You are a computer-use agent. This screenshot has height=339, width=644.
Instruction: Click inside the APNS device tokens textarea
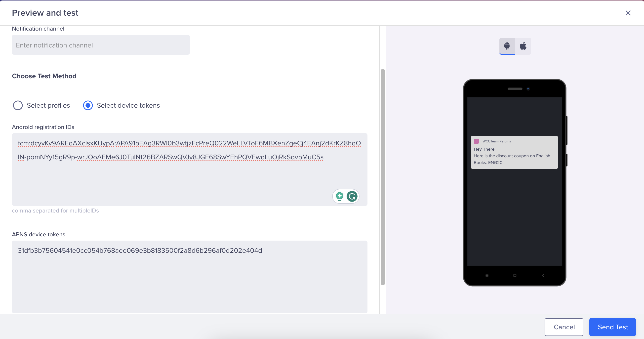pyautogui.click(x=190, y=277)
